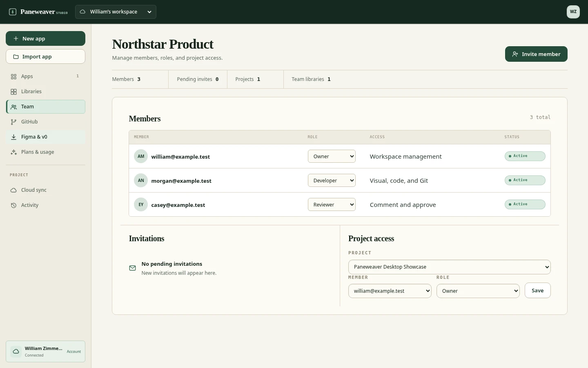Click the Active status badge for william@example.test
This screenshot has width=588, height=368.
coord(525,156)
